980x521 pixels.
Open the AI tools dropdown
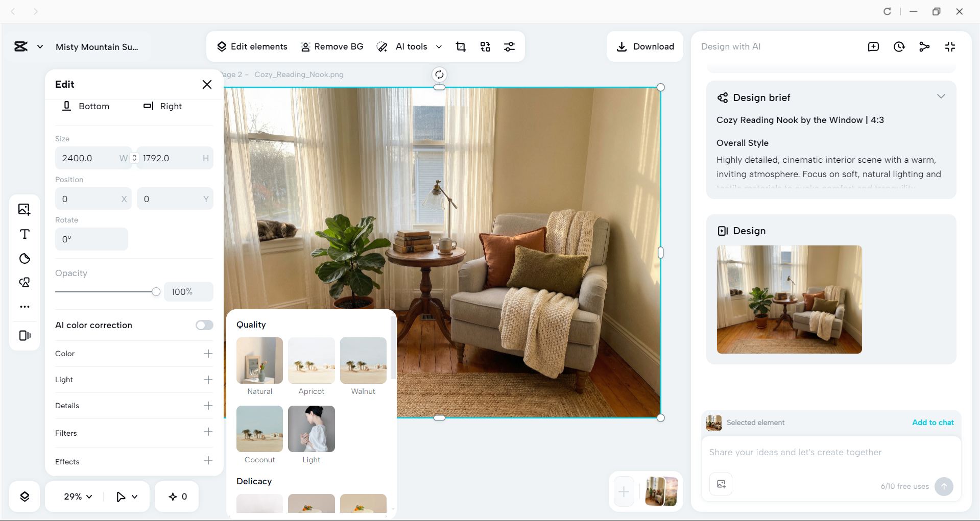[x=409, y=47]
